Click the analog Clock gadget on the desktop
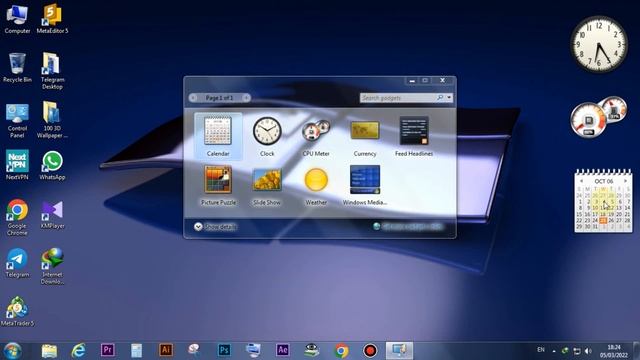The height and width of the screenshot is (360, 640). coord(599,44)
